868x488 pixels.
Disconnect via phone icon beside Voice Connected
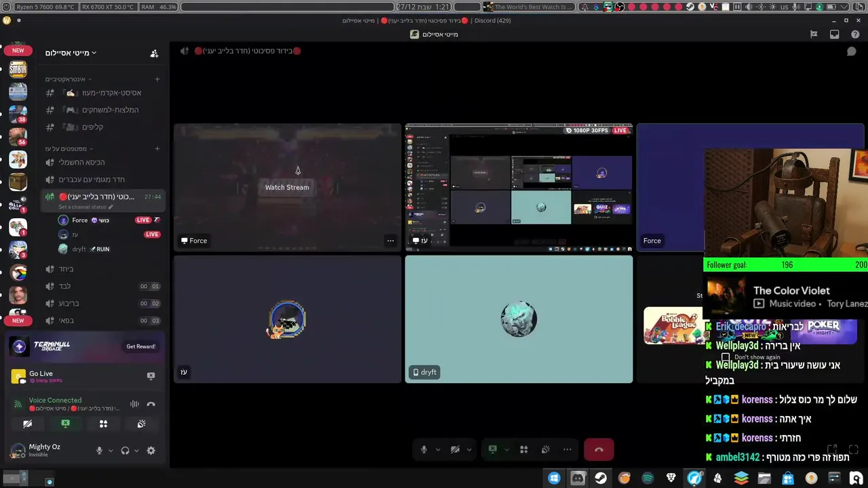click(151, 404)
